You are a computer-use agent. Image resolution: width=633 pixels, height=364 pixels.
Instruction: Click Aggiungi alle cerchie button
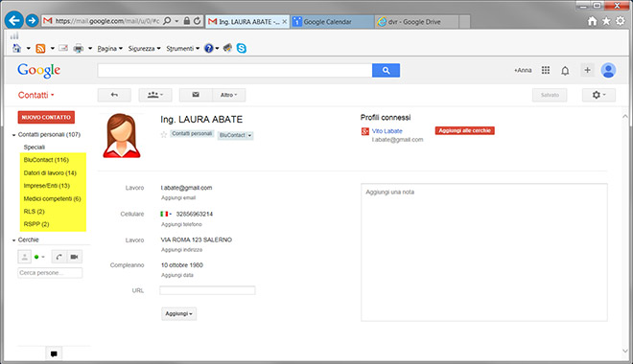[x=464, y=130]
